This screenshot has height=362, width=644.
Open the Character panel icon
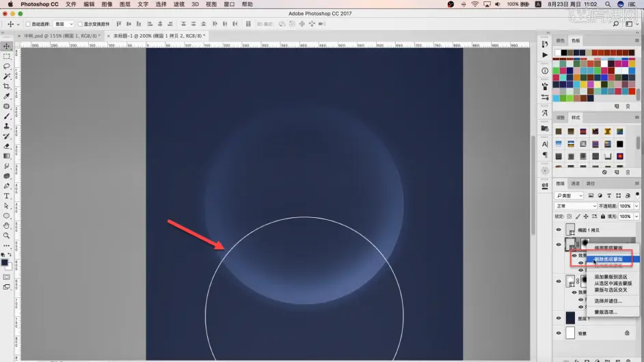[545, 144]
